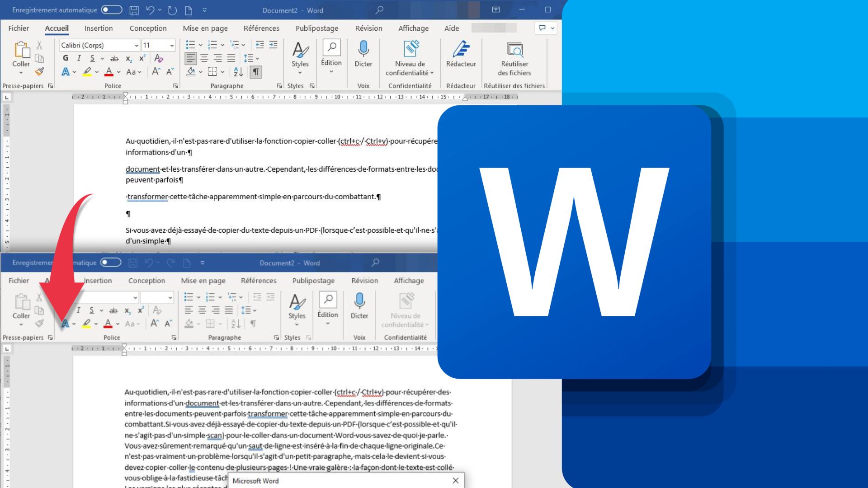
Task: Toggle paragraph marks ¶ in lower window
Action: click(x=253, y=324)
